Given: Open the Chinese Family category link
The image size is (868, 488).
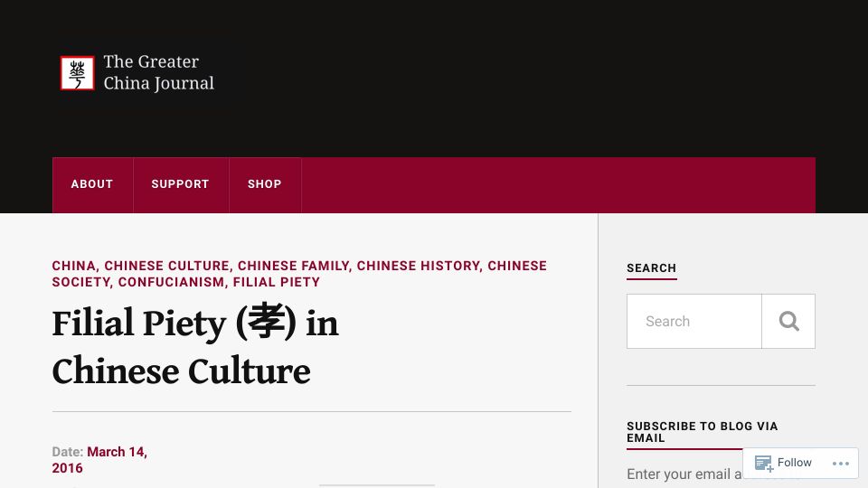Looking at the screenshot, I should [293, 266].
